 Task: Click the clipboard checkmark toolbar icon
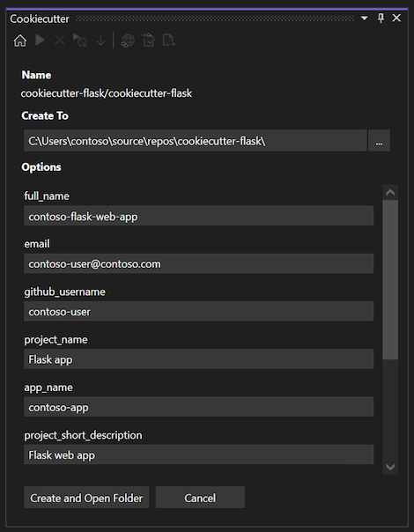149,41
